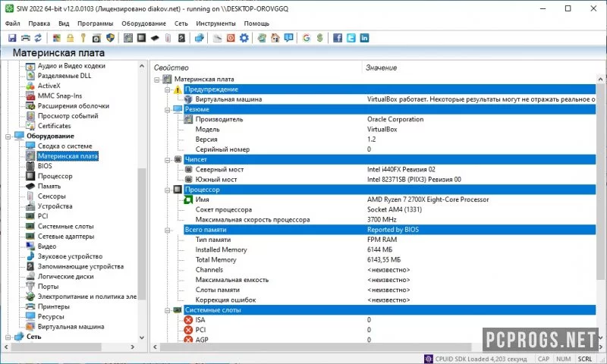The image size is (607, 364).
Task: Click the Google toolbar icon
Action: [307, 38]
